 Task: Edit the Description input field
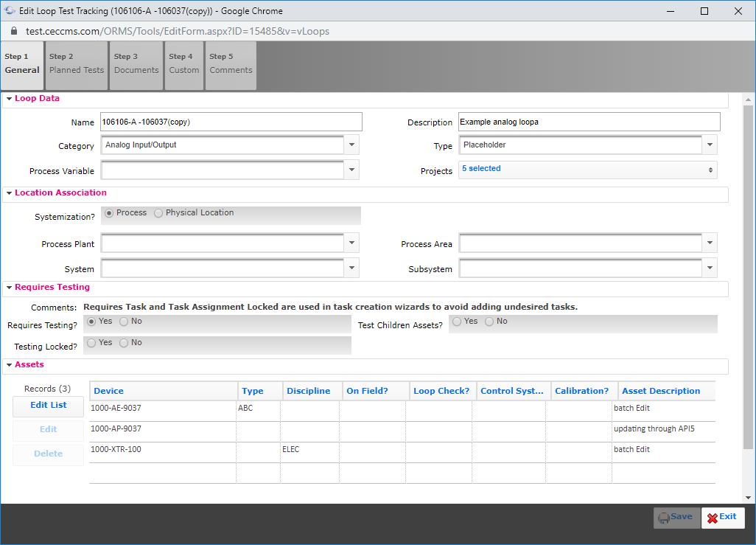(589, 122)
